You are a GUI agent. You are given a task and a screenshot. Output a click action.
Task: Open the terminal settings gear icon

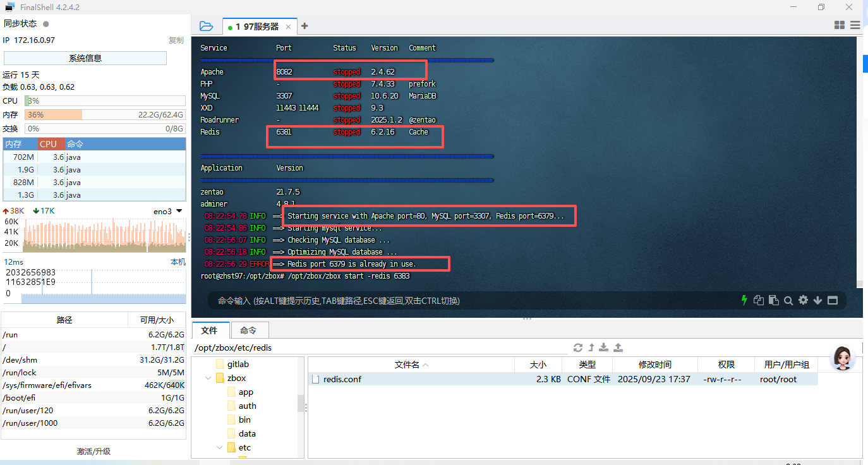click(803, 300)
